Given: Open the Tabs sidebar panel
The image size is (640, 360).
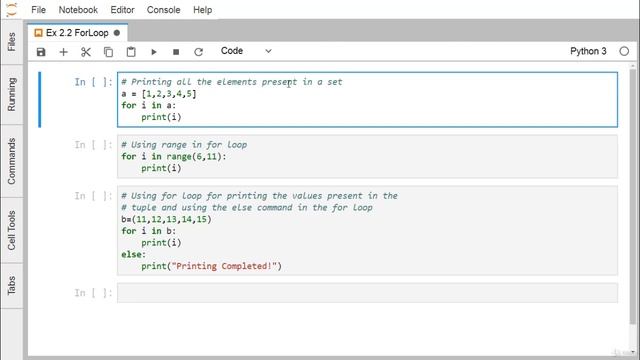Looking at the screenshot, I should [x=11, y=285].
